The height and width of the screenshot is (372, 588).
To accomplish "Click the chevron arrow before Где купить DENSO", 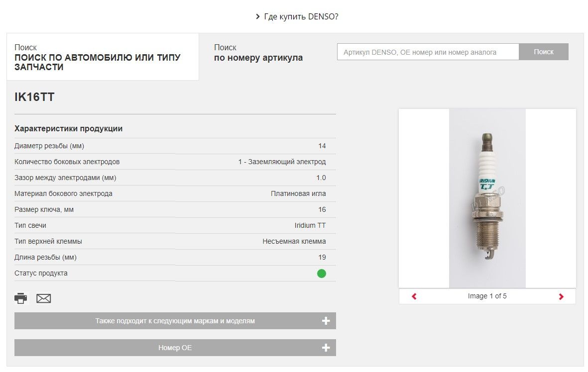I will [258, 16].
